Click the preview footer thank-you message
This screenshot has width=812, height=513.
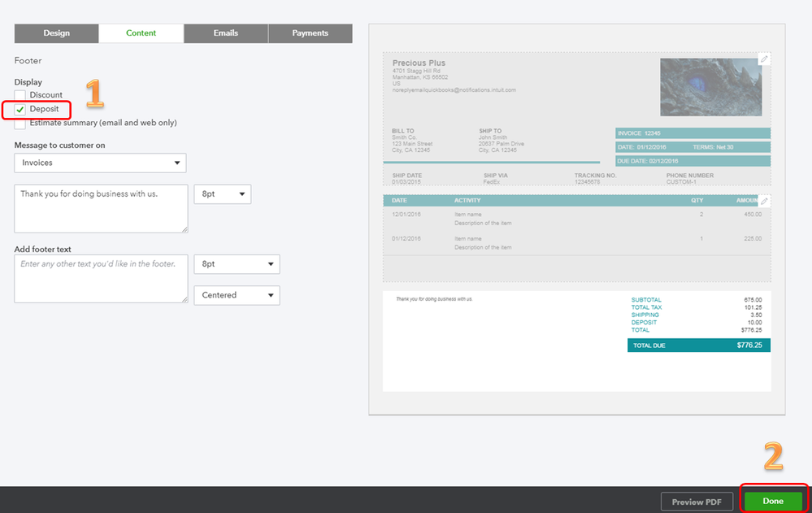[434, 299]
